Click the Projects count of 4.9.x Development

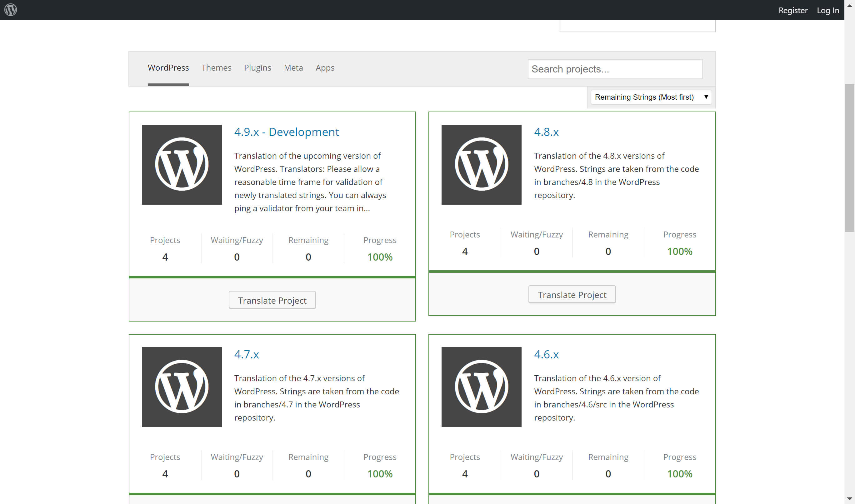(165, 257)
